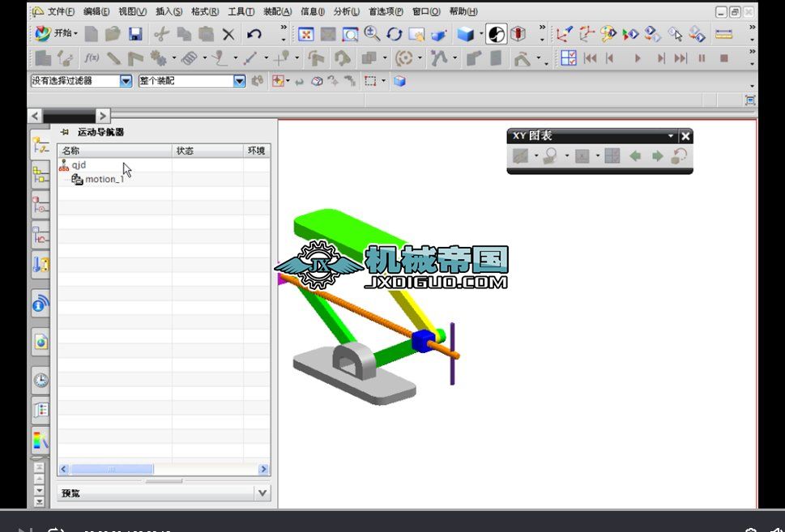Open the internet explorer sidebar tab

click(x=41, y=343)
